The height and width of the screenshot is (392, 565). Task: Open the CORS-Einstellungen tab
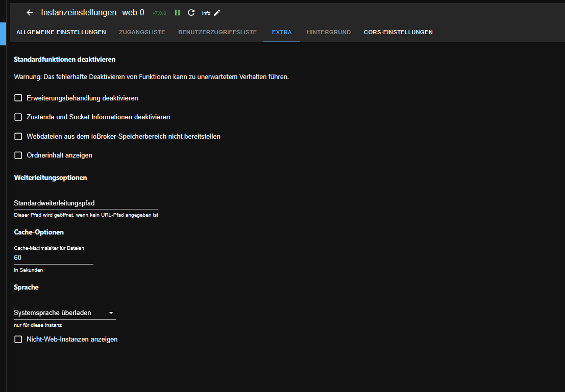pos(398,32)
